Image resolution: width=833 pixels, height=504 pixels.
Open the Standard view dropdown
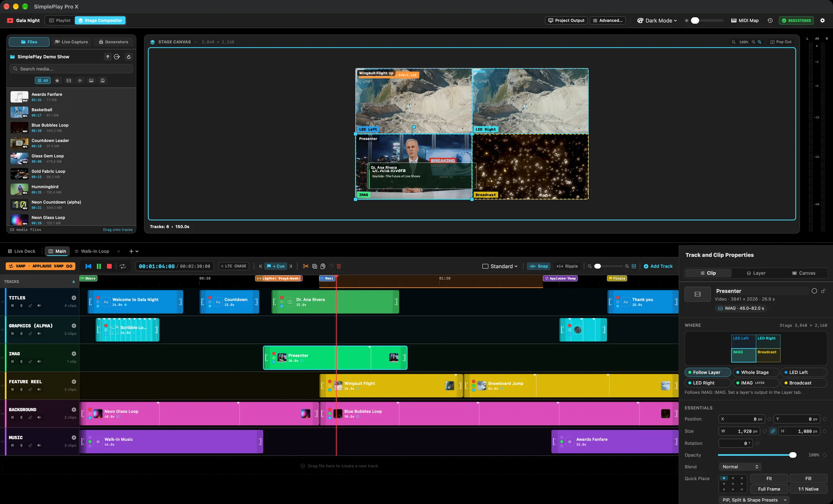[500, 266]
